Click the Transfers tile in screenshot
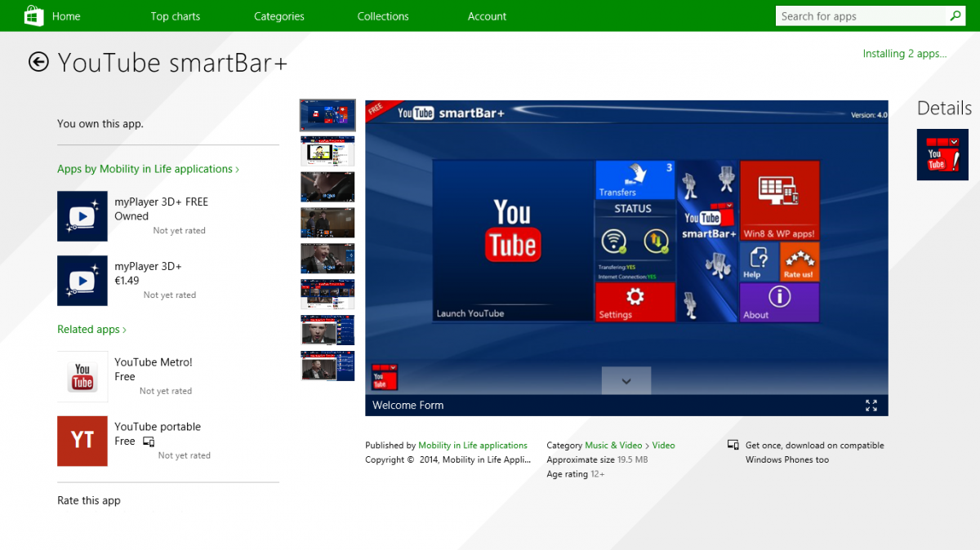980x550 pixels. [635, 180]
